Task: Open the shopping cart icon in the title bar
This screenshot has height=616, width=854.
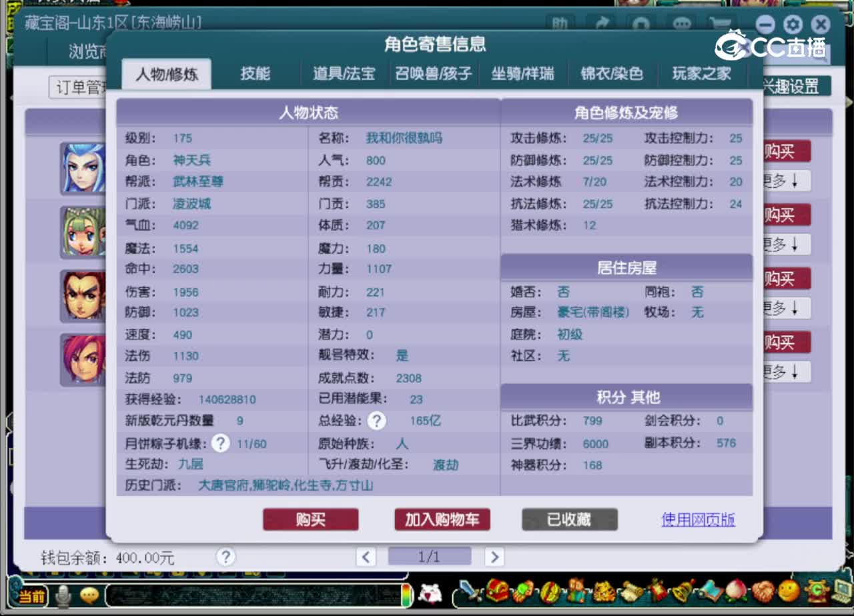Action: click(719, 23)
